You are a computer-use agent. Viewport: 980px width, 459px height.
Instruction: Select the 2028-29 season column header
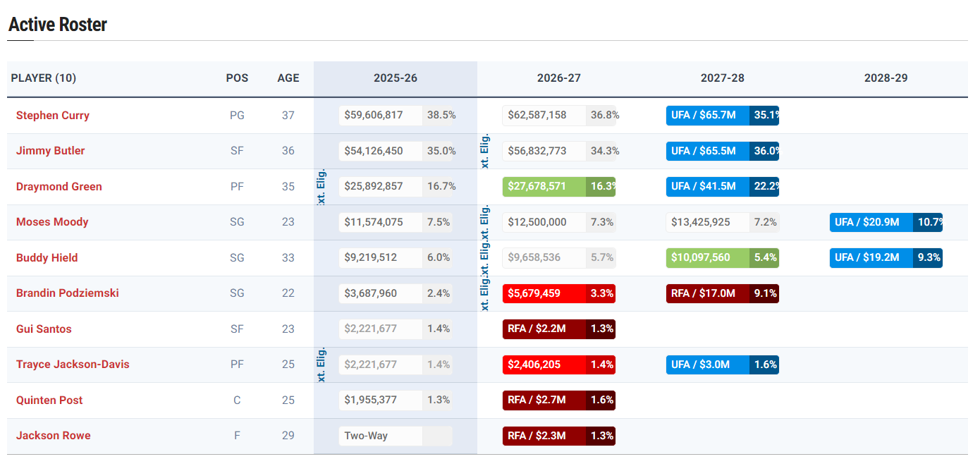[x=886, y=78]
